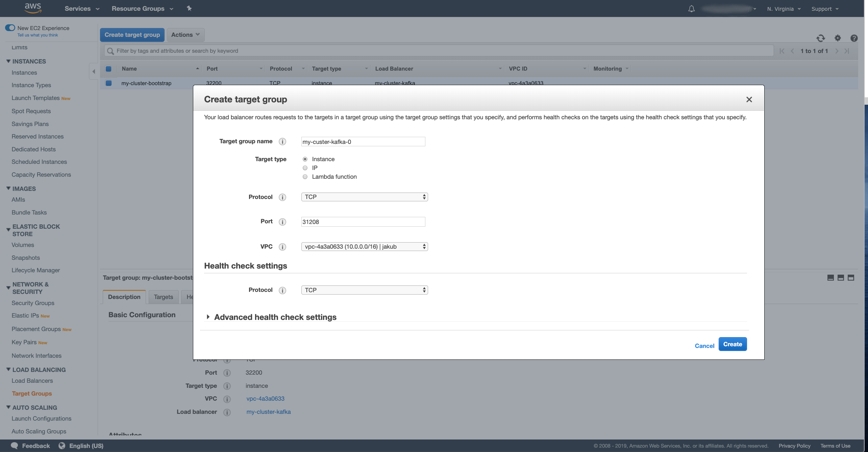This screenshot has width=868, height=452.
Task: Open the VPC selection dropdown
Action: pyautogui.click(x=365, y=247)
